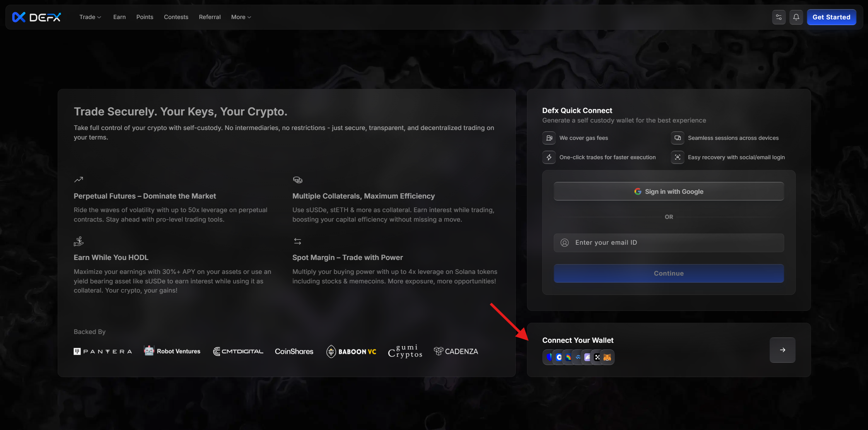The height and width of the screenshot is (430, 868).
Task: Click the Robot Ventures logo
Action: coord(172,351)
